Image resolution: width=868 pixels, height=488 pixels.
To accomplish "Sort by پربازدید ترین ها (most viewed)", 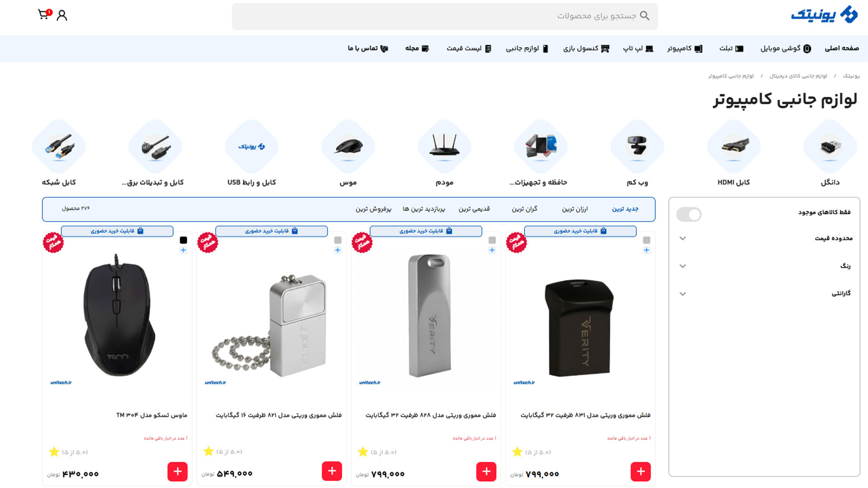I will [424, 209].
